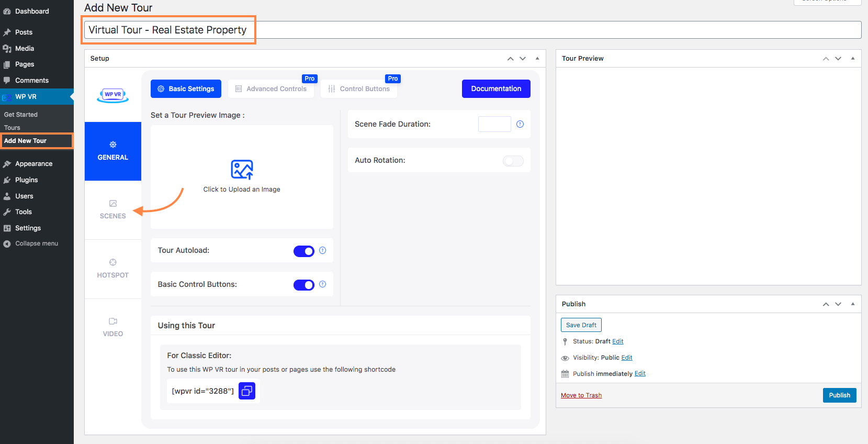The width and height of the screenshot is (868, 444).
Task: Copy the wpvr shortcode with copy icon
Action: click(247, 391)
